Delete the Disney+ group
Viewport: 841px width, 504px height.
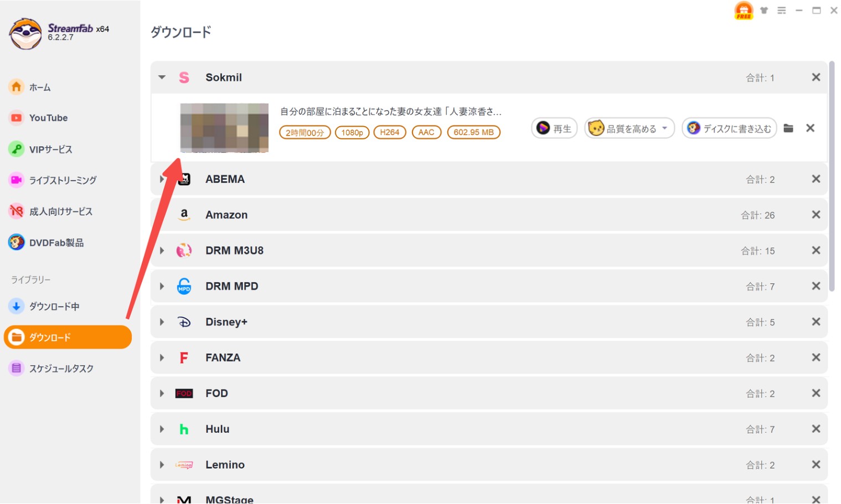coord(816,322)
